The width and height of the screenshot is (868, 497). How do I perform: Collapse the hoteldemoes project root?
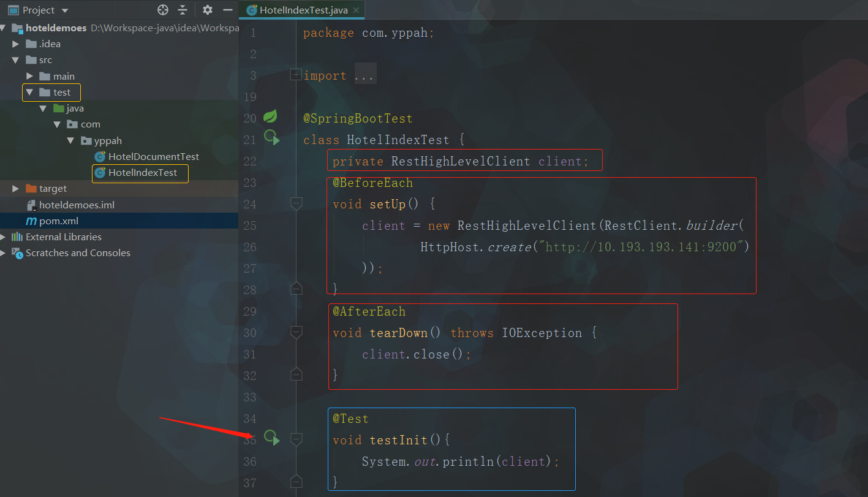coord(3,28)
